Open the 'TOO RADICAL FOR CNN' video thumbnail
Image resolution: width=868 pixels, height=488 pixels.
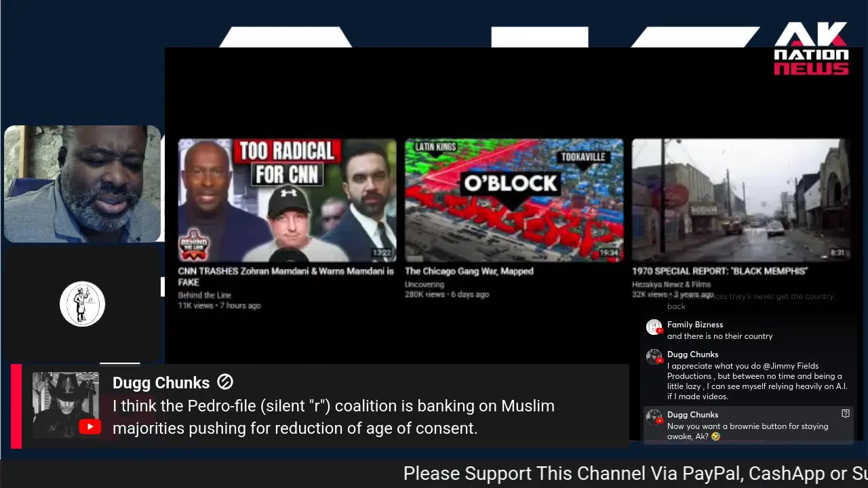287,200
